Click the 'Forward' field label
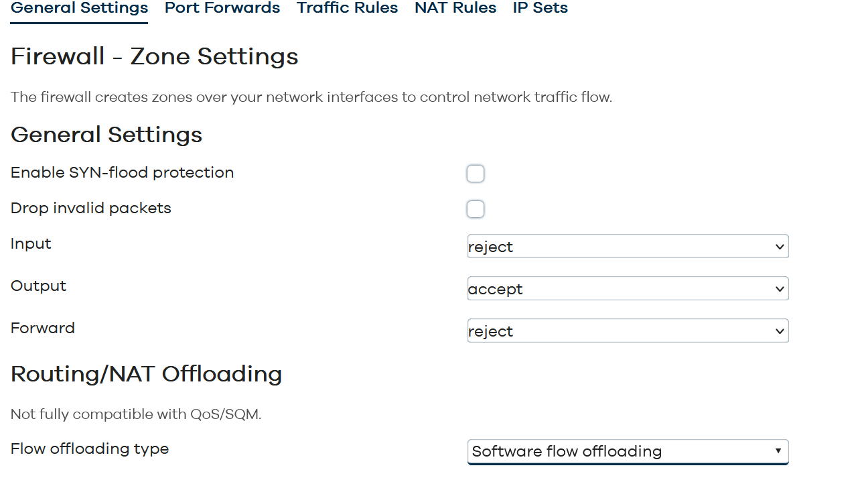The height and width of the screenshot is (480, 868). [43, 328]
